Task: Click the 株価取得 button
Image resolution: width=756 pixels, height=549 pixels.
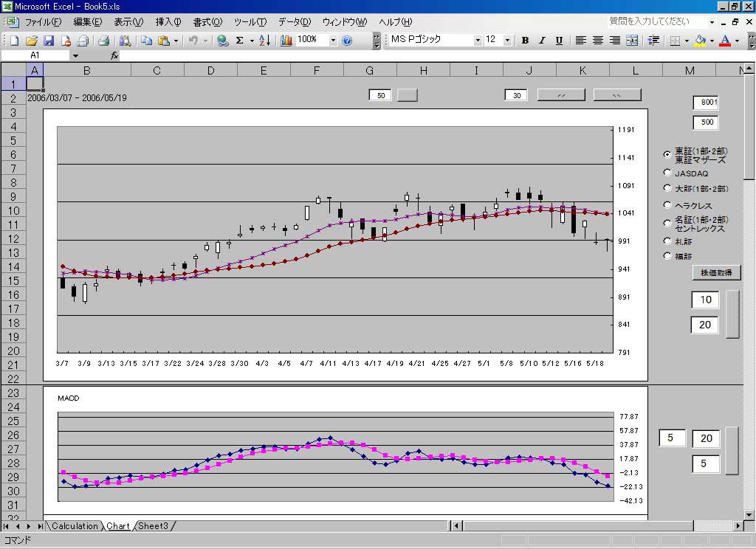Action: (715, 273)
